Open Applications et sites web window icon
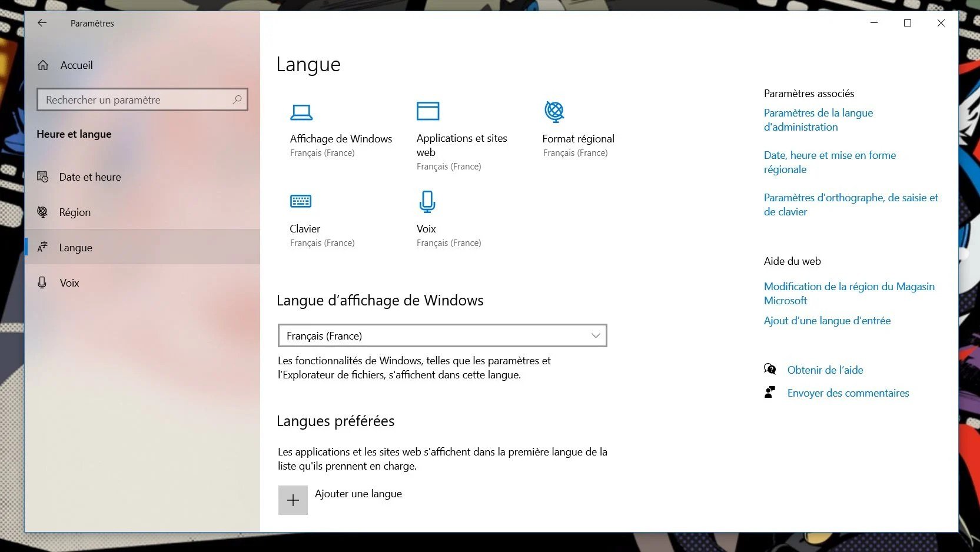This screenshot has width=980, height=552. click(428, 111)
